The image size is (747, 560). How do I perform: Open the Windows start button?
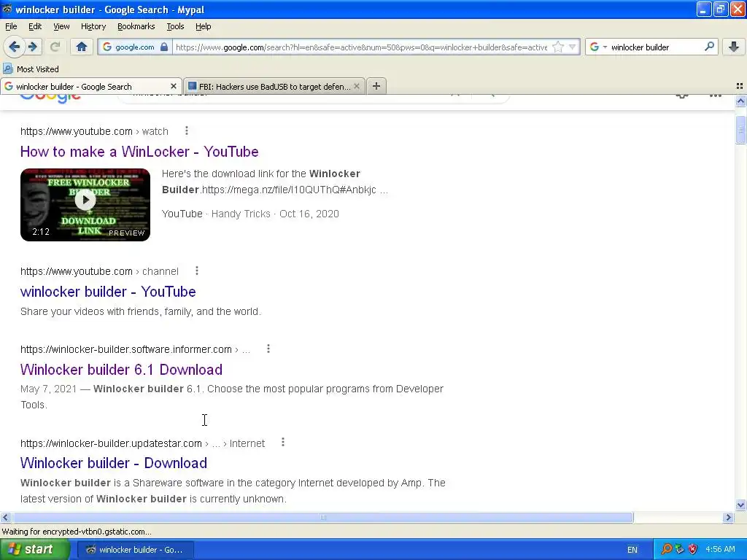(34, 550)
